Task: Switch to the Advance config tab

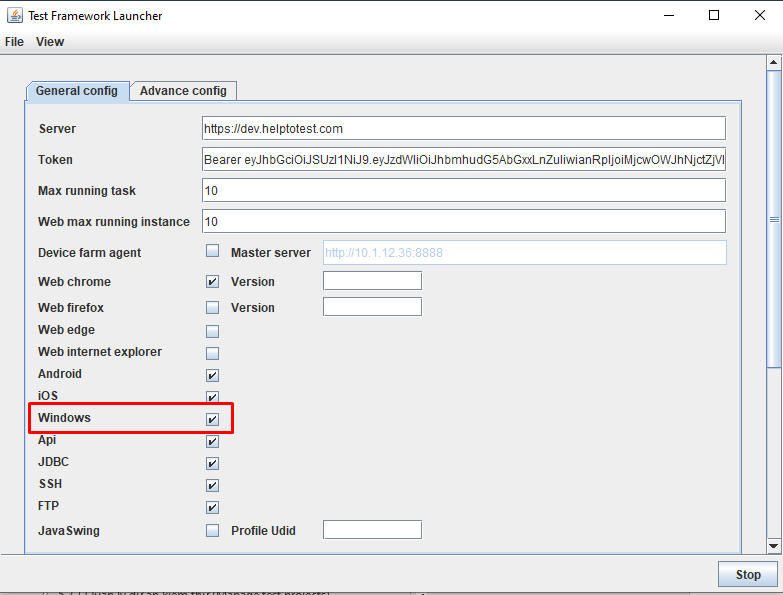Action: pos(183,91)
